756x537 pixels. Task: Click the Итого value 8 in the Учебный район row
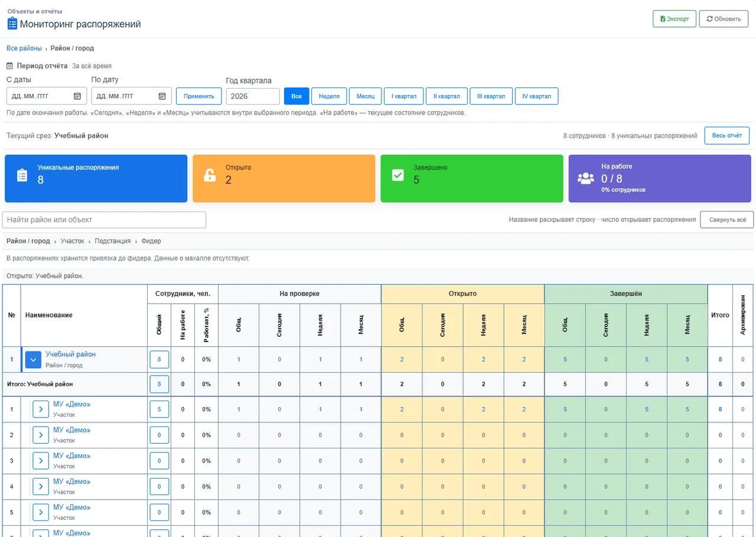[720, 359]
